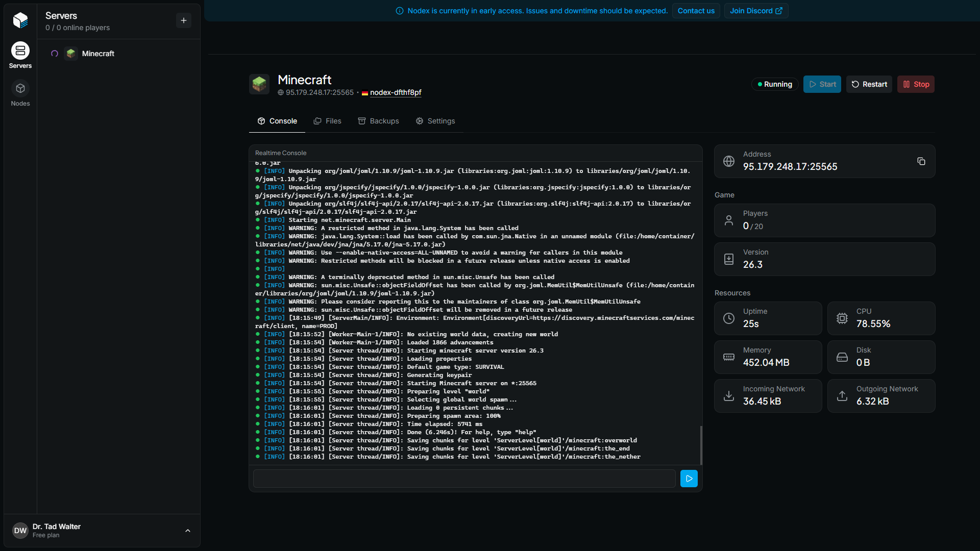Switch to the Console tab
The image size is (980, 551).
[x=277, y=121]
